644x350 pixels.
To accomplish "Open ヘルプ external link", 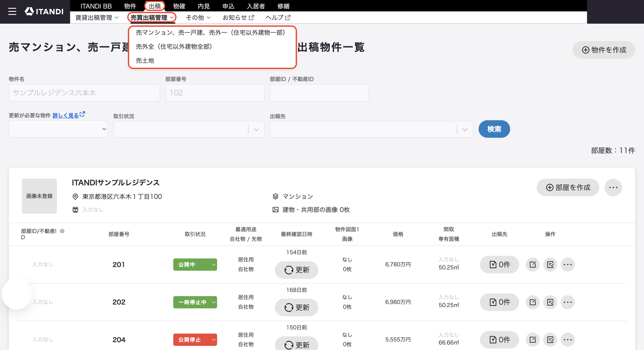I will pyautogui.click(x=278, y=18).
